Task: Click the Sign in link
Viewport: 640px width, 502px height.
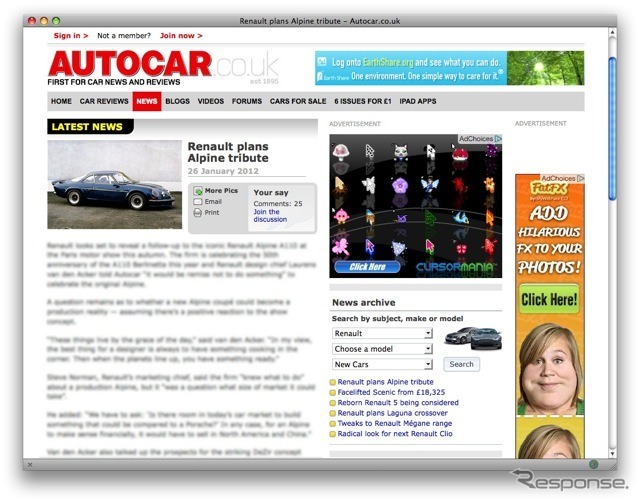Action: pos(71,36)
